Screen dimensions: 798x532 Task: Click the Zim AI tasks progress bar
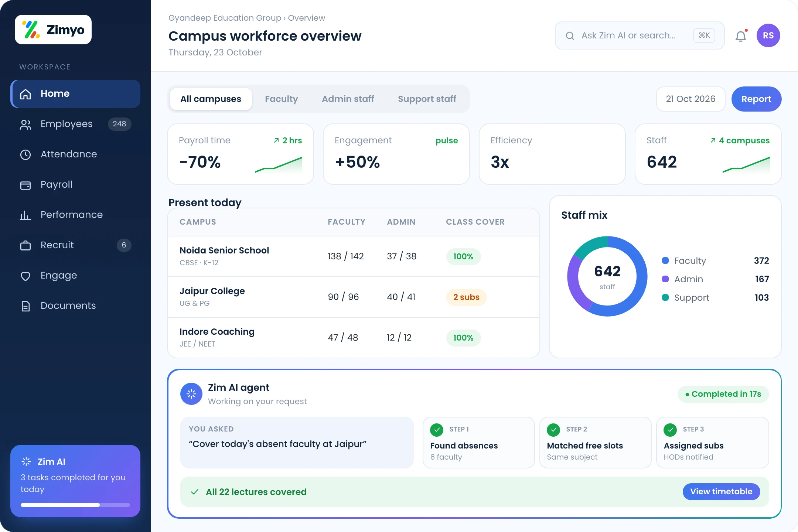[x=75, y=505]
